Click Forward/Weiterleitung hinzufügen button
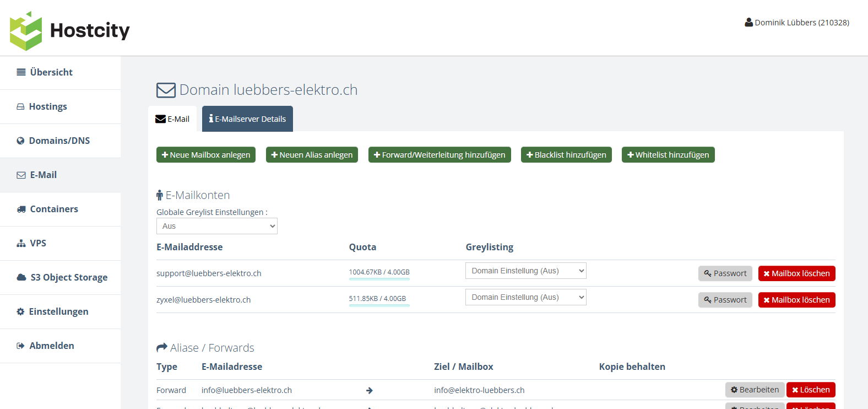 point(440,155)
